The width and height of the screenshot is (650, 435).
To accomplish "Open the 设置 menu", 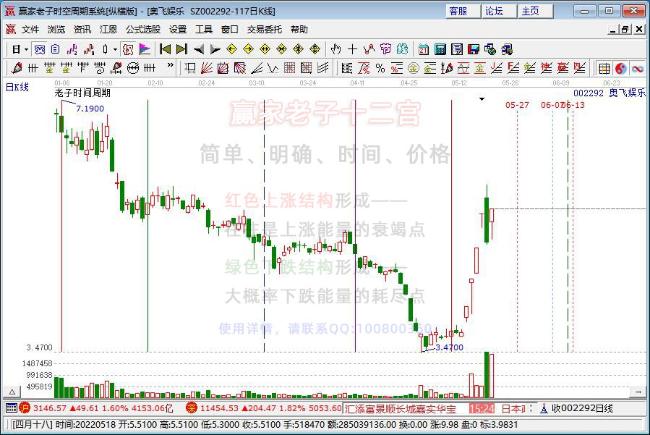I will [177, 29].
